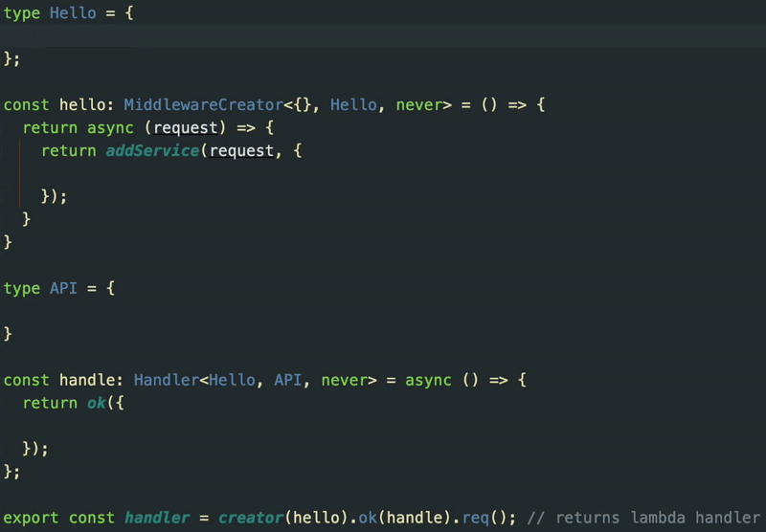Place cursor on empty line inside addService object
Screen dimensions: 766x532
pos(191,174)
